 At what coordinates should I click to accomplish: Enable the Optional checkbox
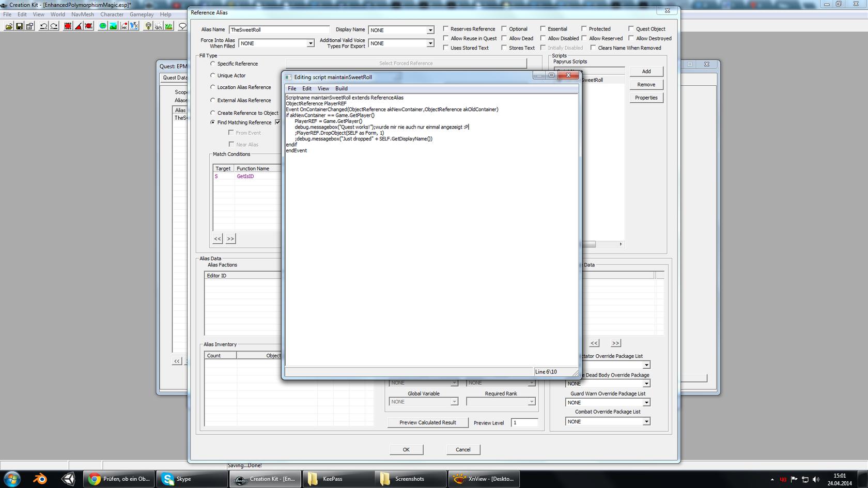504,29
